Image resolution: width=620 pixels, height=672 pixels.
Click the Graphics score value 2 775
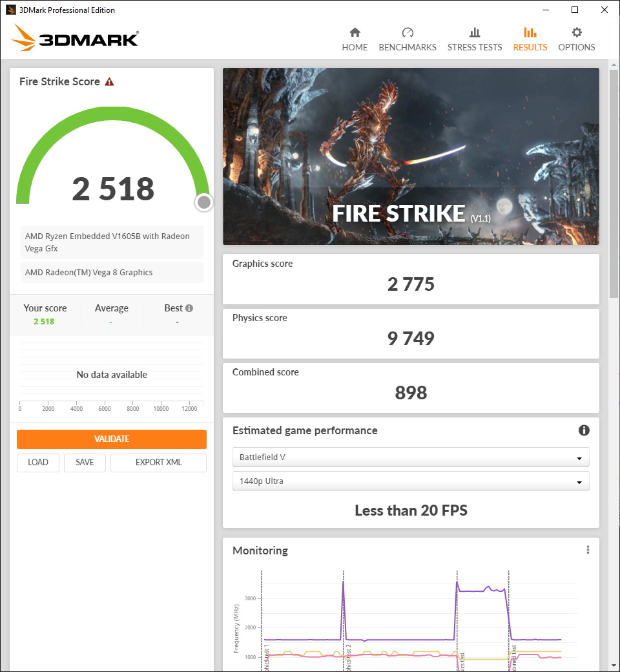click(x=411, y=284)
